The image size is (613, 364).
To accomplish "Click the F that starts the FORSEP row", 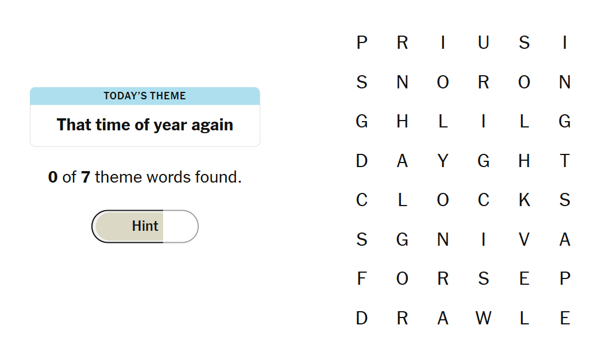I will [x=361, y=279].
